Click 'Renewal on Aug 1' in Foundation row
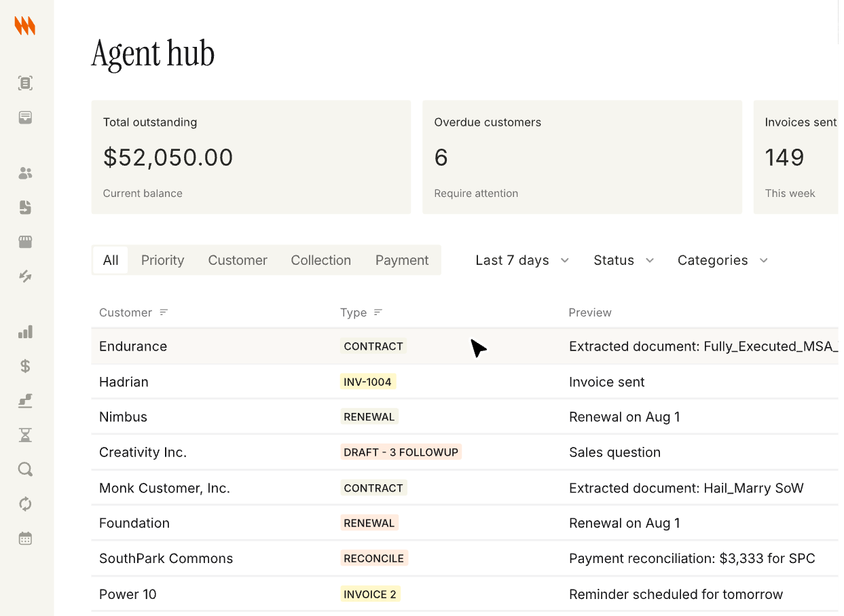Screen dimensions: 844x616 click(625, 523)
